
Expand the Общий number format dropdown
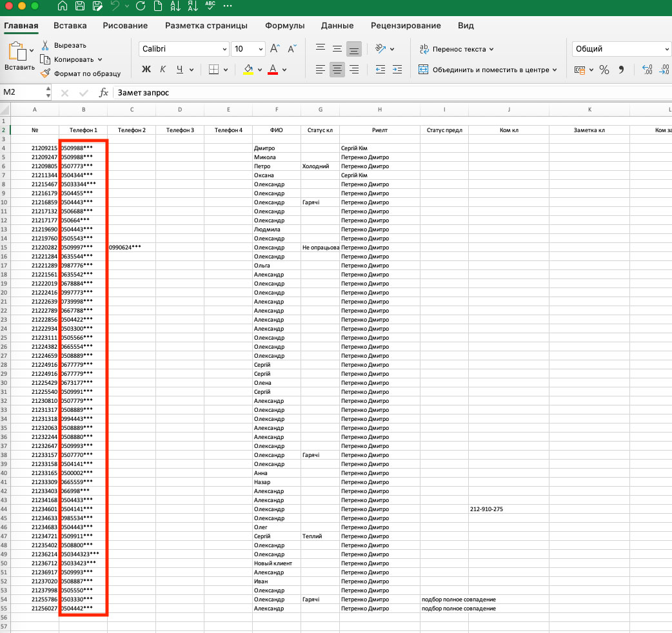(667, 49)
